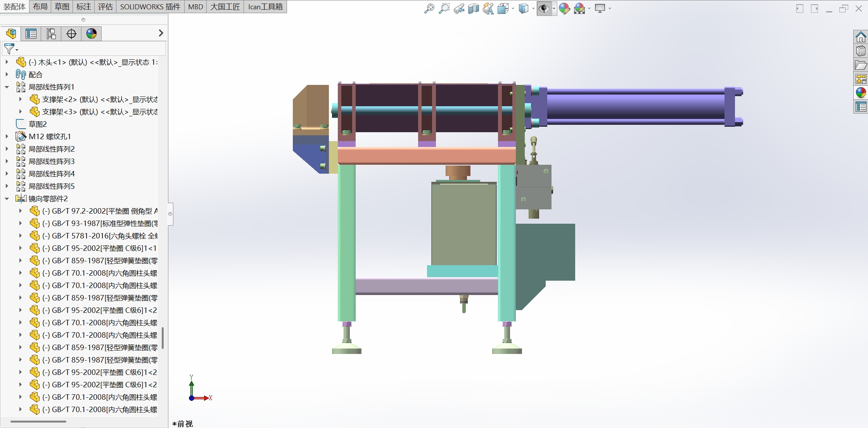Select the GB/T 97.2-2002 平垫圈 part
Viewport: 868px width, 428px height.
click(100, 211)
